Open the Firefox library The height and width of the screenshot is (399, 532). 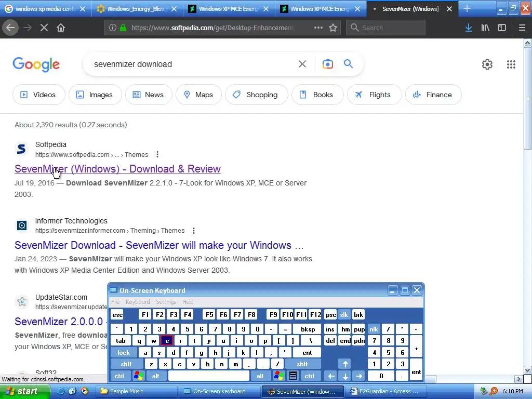[485, 28]
